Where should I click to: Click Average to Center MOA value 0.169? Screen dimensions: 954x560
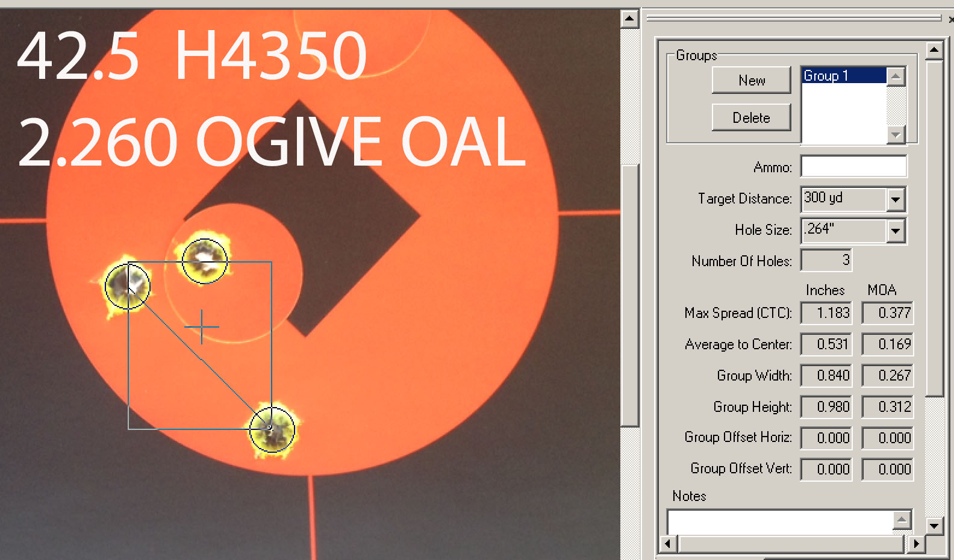point(887,344)
